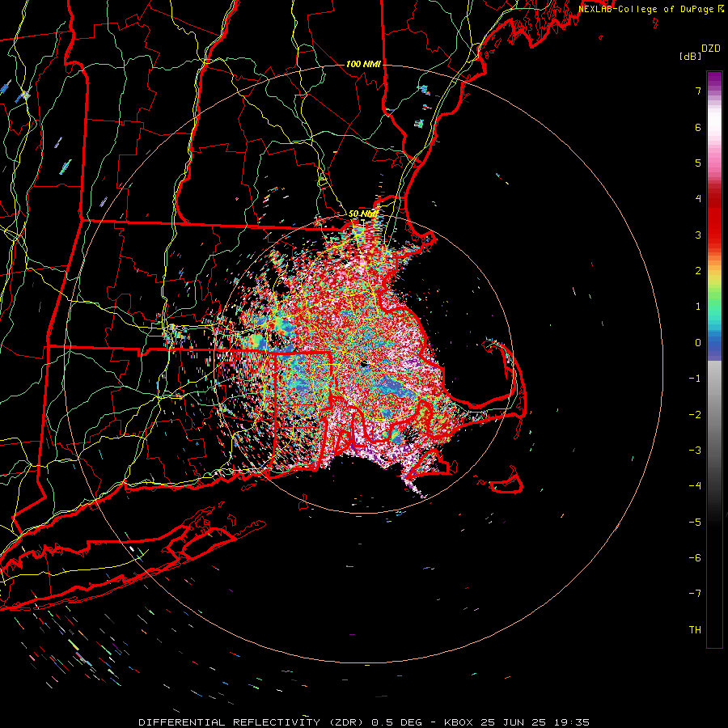Click the 1 value on the scale

pyautogui.click(x=698, y=307)
